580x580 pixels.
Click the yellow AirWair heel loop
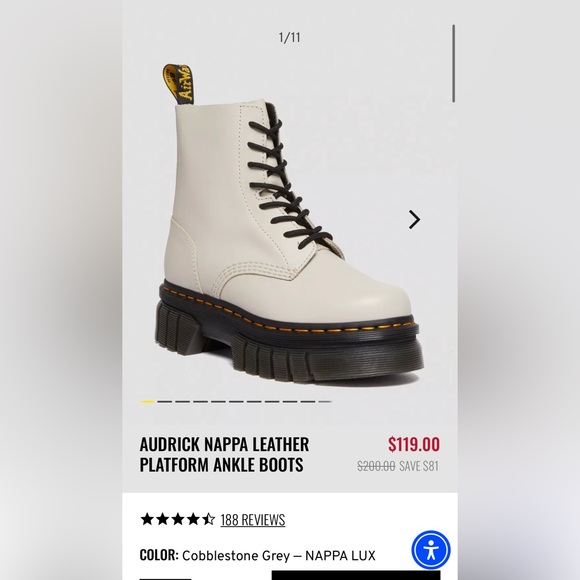point(179,84)
